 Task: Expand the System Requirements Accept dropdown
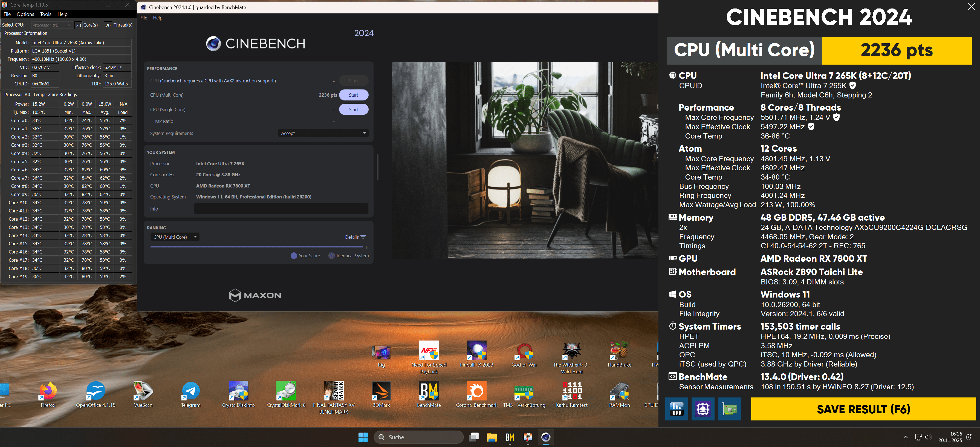(323, 133)
